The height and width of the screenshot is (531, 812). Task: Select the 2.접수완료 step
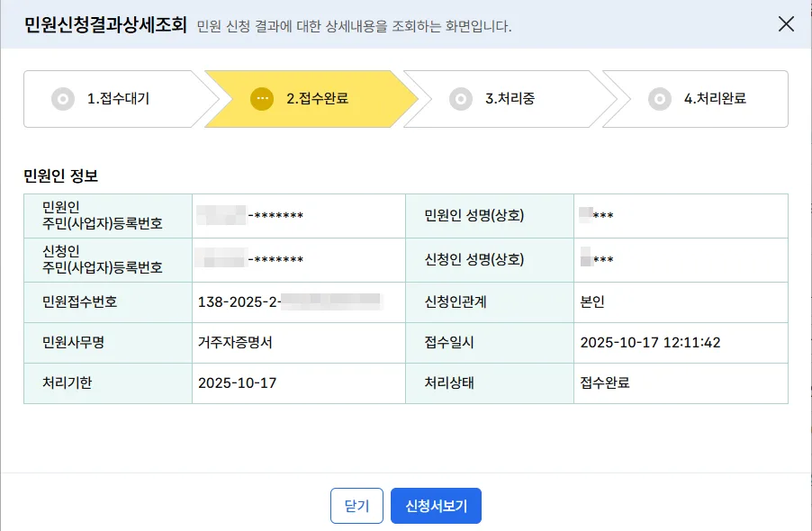click(317, 99)
